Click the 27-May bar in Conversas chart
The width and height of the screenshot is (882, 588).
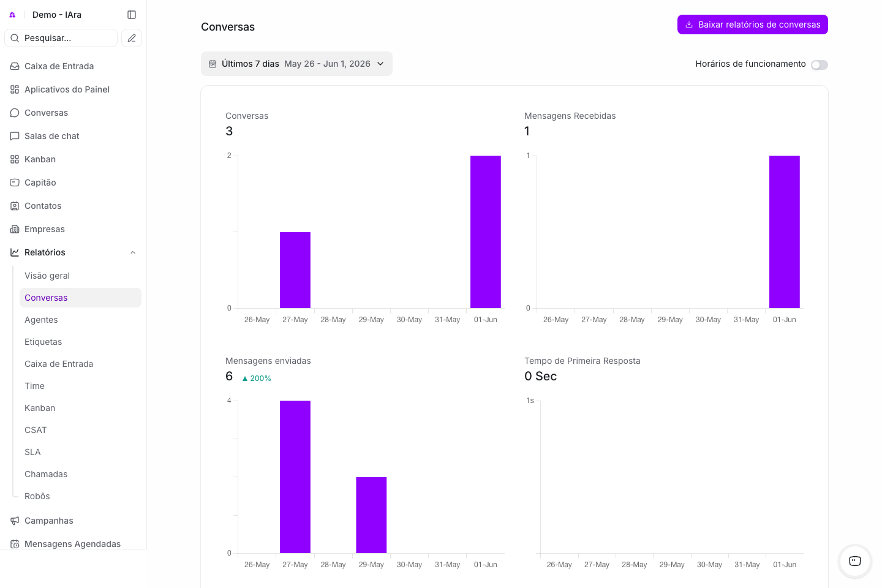[295, 270]
